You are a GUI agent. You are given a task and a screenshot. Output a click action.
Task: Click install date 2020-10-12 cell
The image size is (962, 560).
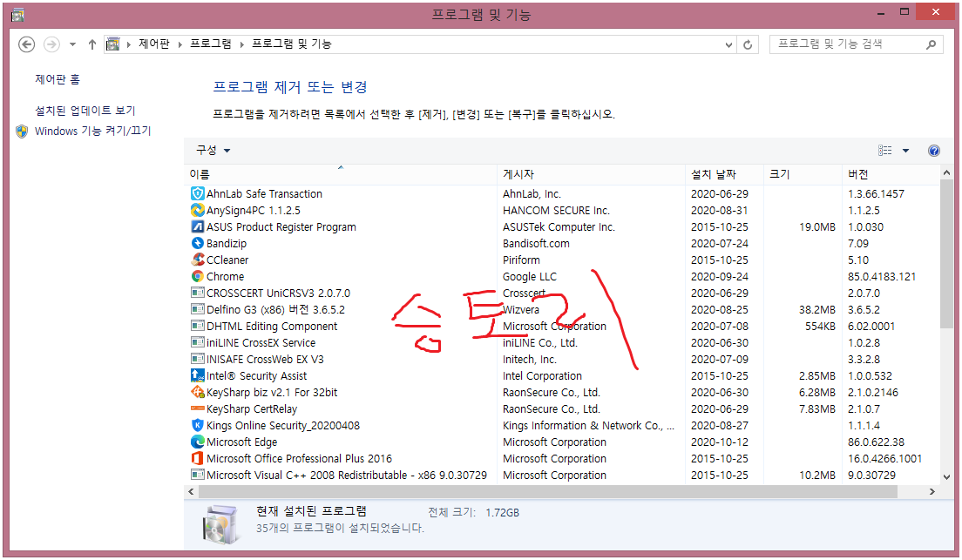coord(720,442)
